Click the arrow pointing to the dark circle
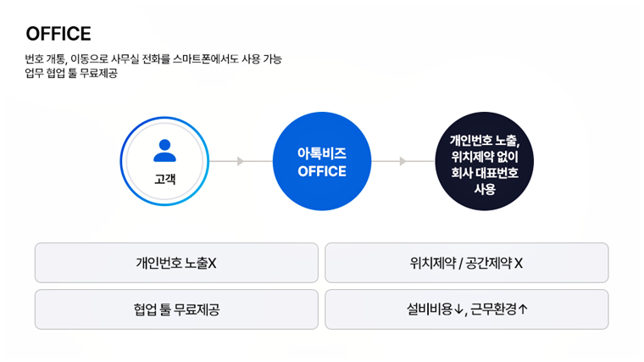Viewport: 644px width, 362px height. [403, 161]
